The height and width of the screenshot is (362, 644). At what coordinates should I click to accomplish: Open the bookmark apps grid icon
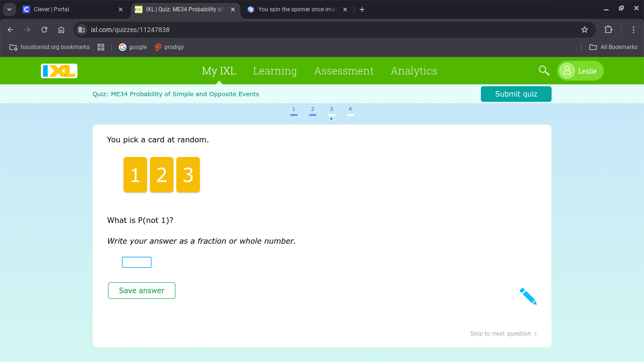tap(100, 47)
